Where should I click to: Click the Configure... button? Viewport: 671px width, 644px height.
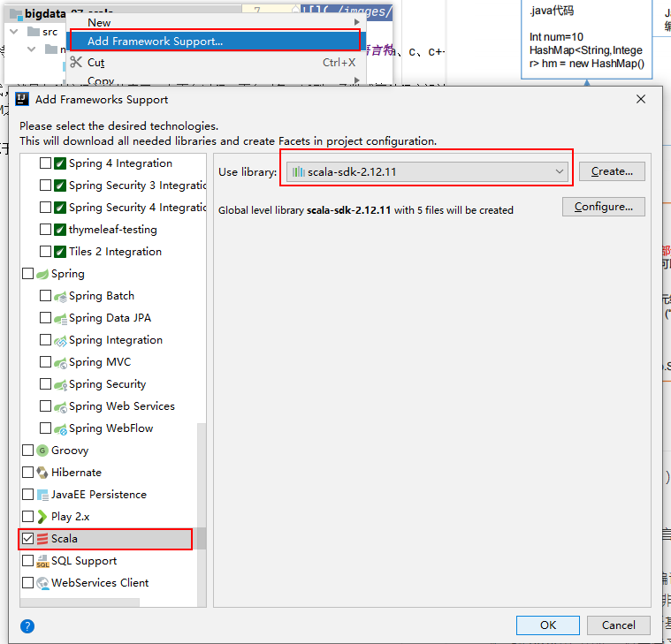604,207
